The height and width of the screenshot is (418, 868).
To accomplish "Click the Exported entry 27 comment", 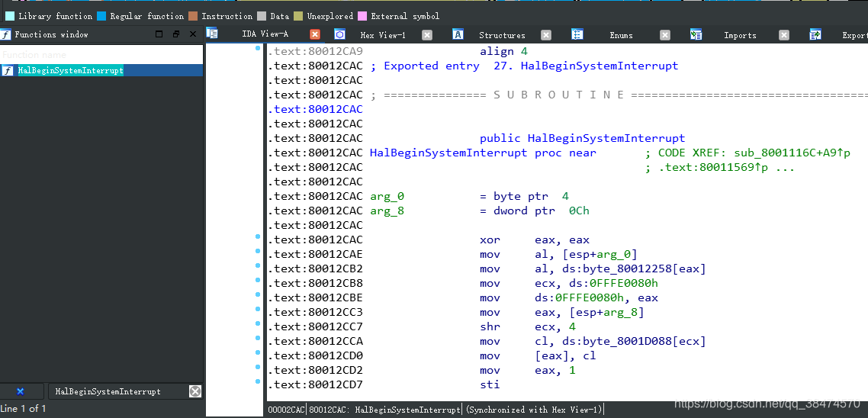I will [524, 66].
